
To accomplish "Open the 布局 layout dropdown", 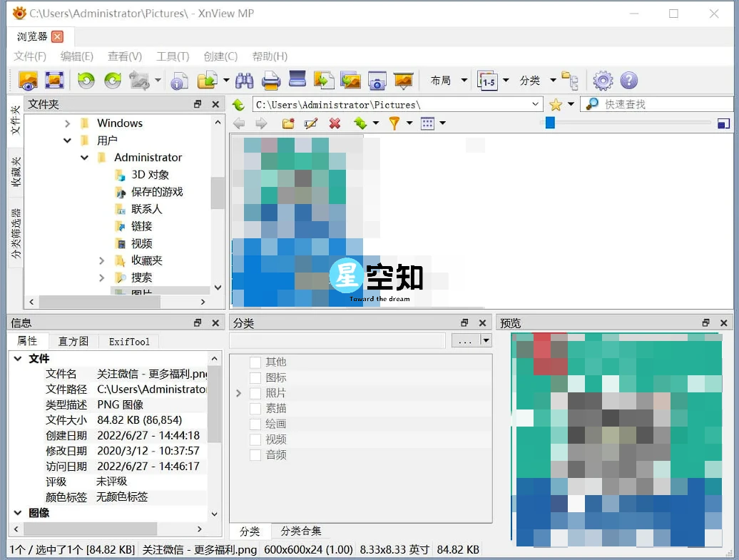I will pyautogui.click(x=448, y=81).
